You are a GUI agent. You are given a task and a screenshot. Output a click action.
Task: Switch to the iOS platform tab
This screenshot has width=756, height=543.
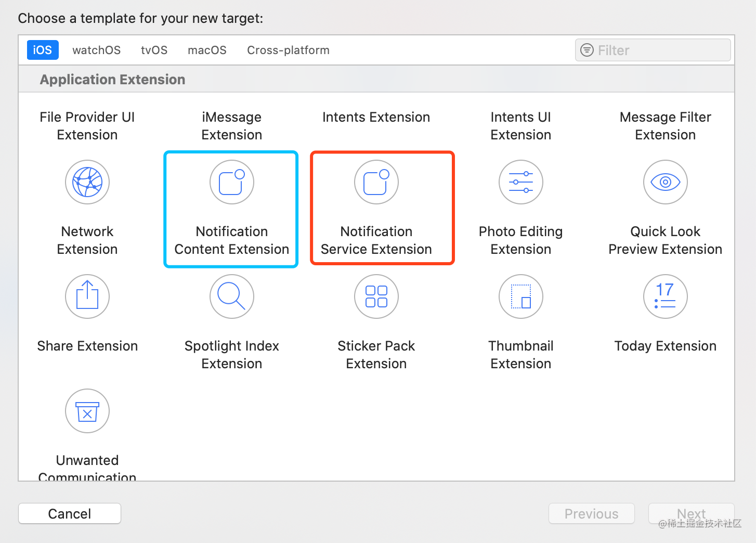click(x=43, y=50)
